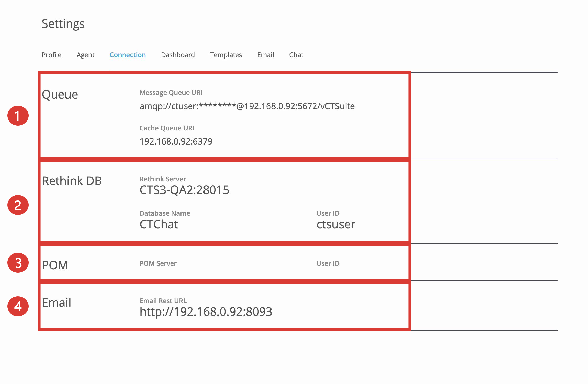Click the Rethink Server value CTS3-QA2:28015

click(x=184, y=190)
